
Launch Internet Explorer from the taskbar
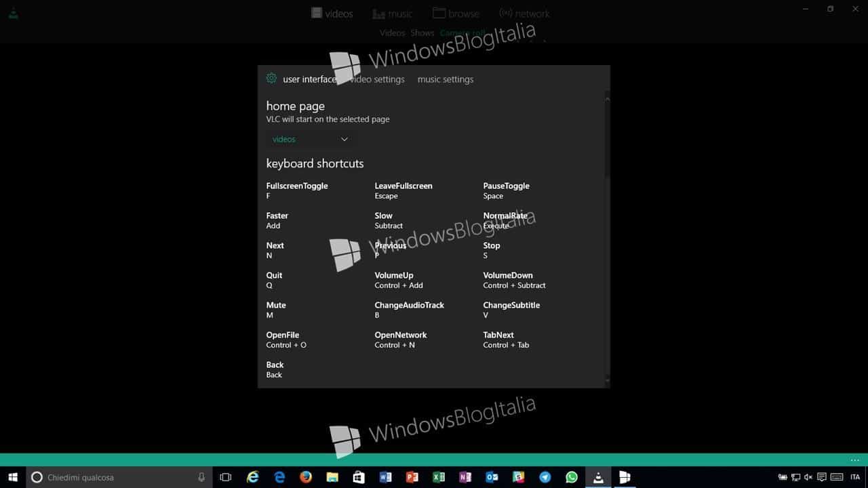coord(253,477)
